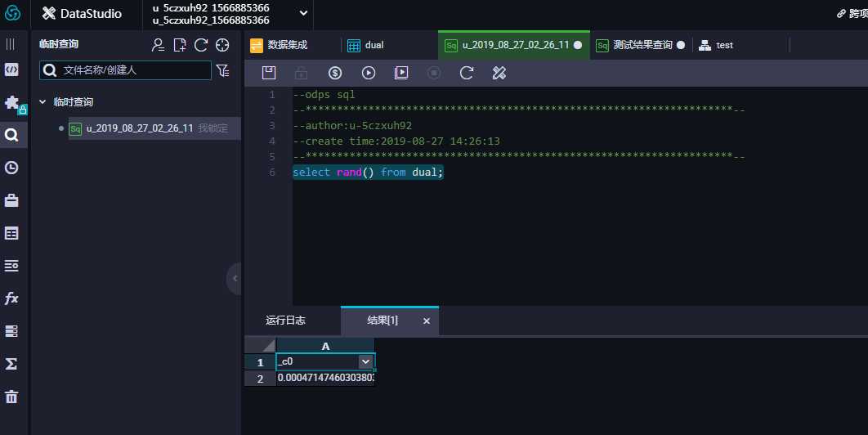Open the component management puzzle icon
This screenshot has width=868, height=435.
[x=11, y=102]
